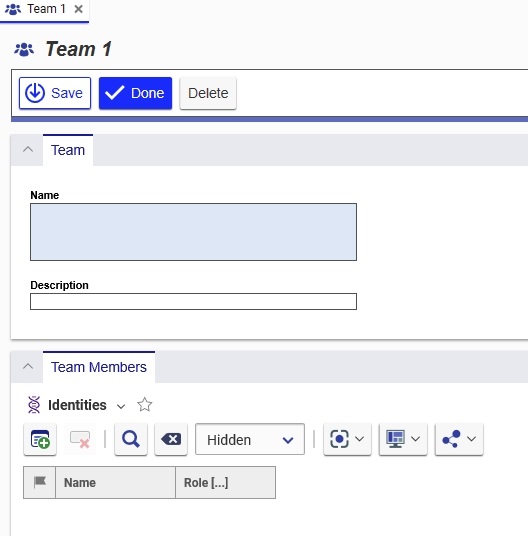Open the Identities dropdown chevron
Image resolution: width=528 pixels, height=536 pixels.
(x=121, y=406)
